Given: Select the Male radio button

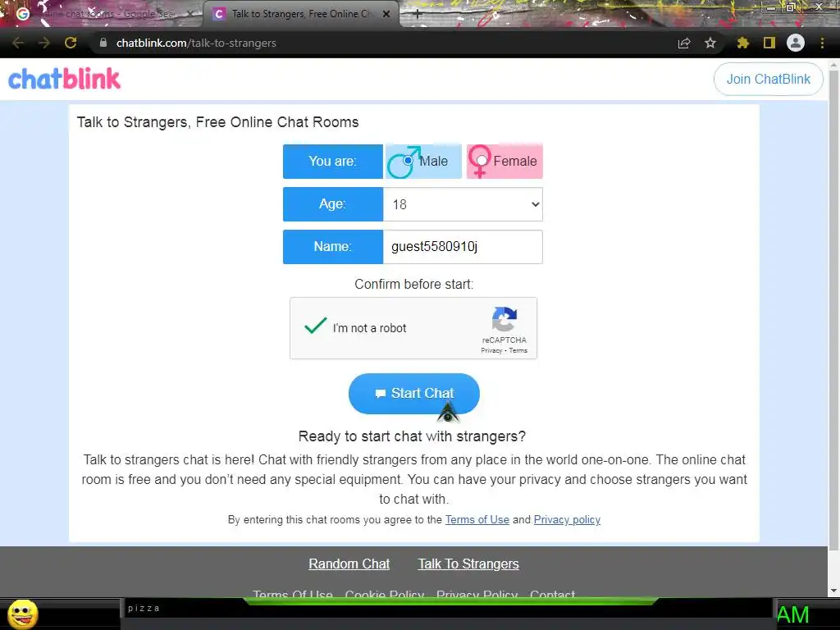Looking at the screenshot, I should pos(409,160).
